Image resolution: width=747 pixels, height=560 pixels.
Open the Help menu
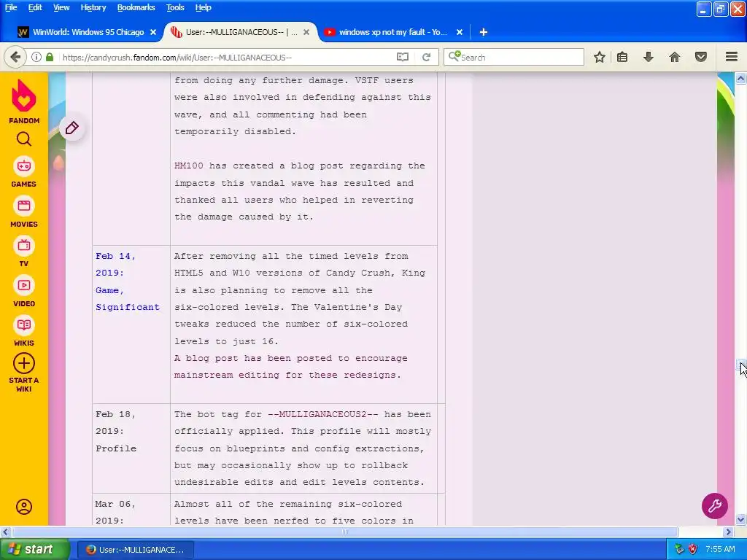click(203, 7)
